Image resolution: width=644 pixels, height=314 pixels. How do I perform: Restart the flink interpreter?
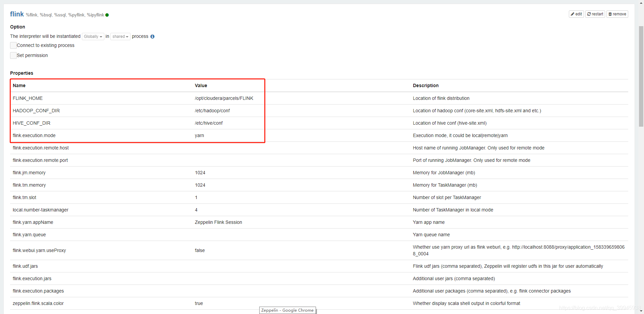pyautogui.click(x=595, y=14)
